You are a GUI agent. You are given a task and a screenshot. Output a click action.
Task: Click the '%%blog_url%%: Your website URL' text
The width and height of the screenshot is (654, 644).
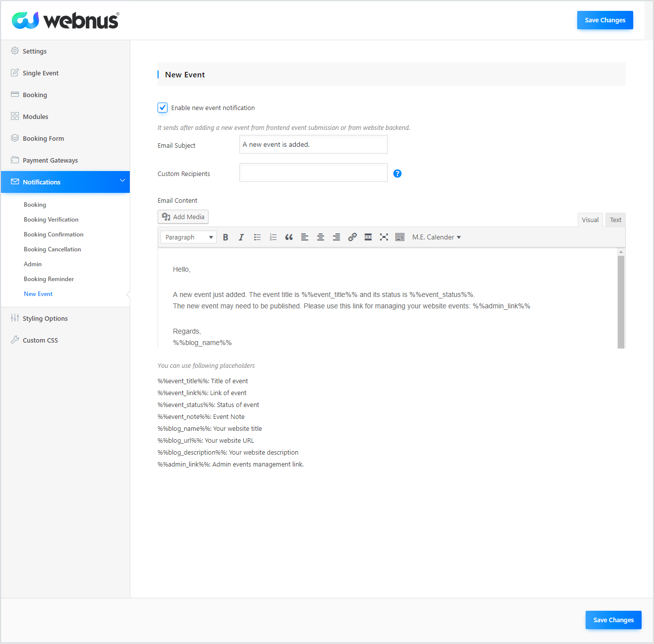(206, 441)
